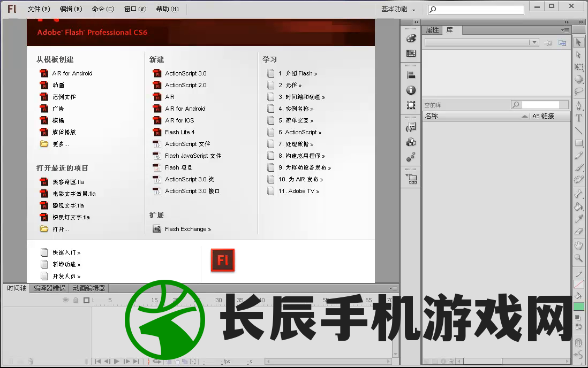The image size is (588, 368).
Task: Open the 编辑(E) menu
Action: click(71, 9)
